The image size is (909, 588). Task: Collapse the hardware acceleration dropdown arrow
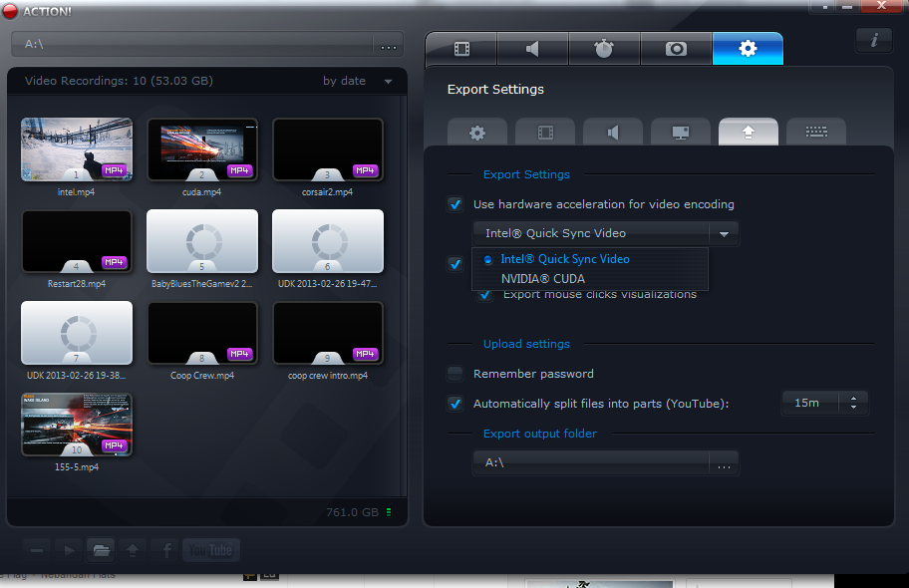[x=724, y=233]
